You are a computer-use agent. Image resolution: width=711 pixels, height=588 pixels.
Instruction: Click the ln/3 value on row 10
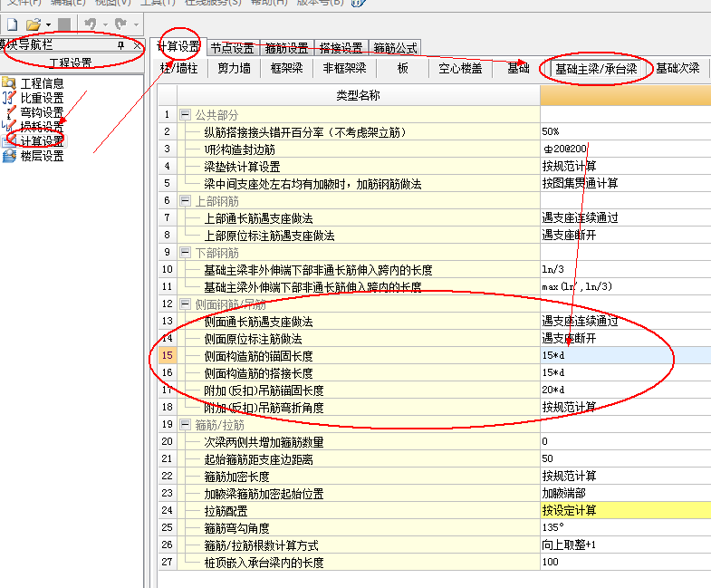[625, 269]
